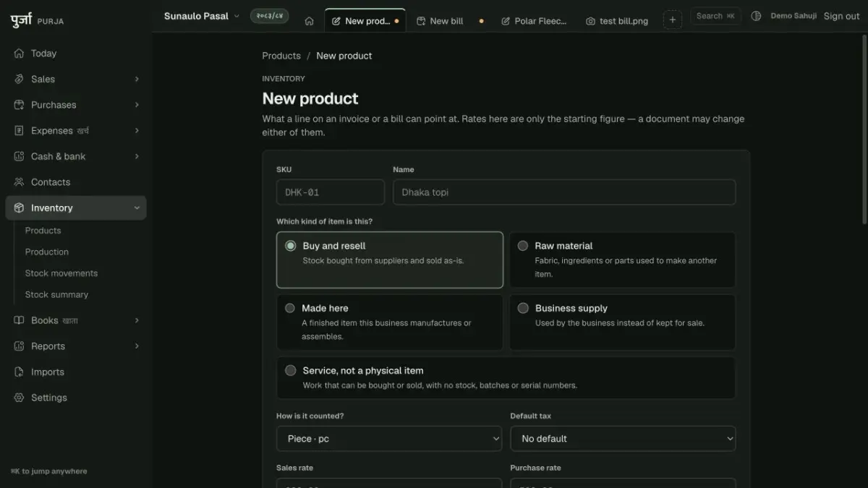This screenshot has height=488, width=868.
Task: Click the pencil icon on New prod tab
Action: click(336, 22)
